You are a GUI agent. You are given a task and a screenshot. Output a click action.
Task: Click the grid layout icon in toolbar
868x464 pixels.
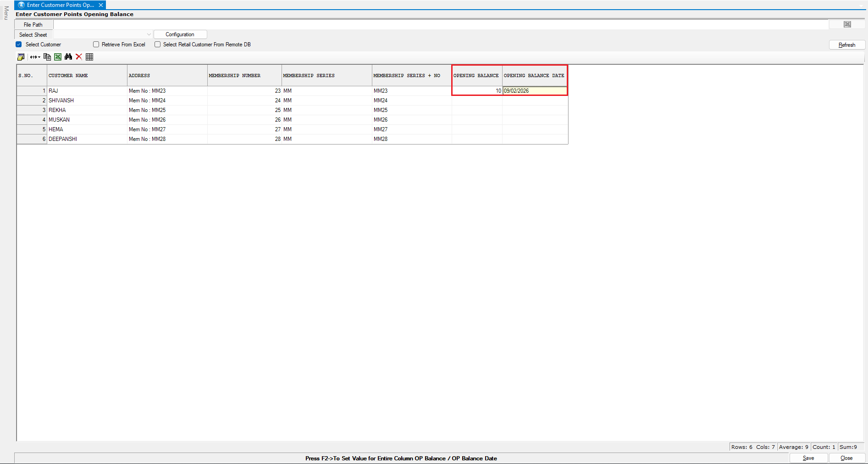coord(89,57)
